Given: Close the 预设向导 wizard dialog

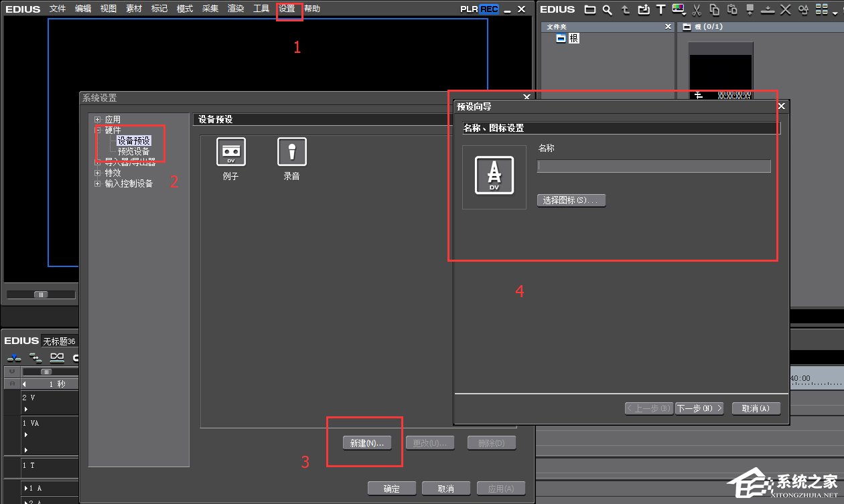Looking at the screenshot, I should click(x=781, y=106).
